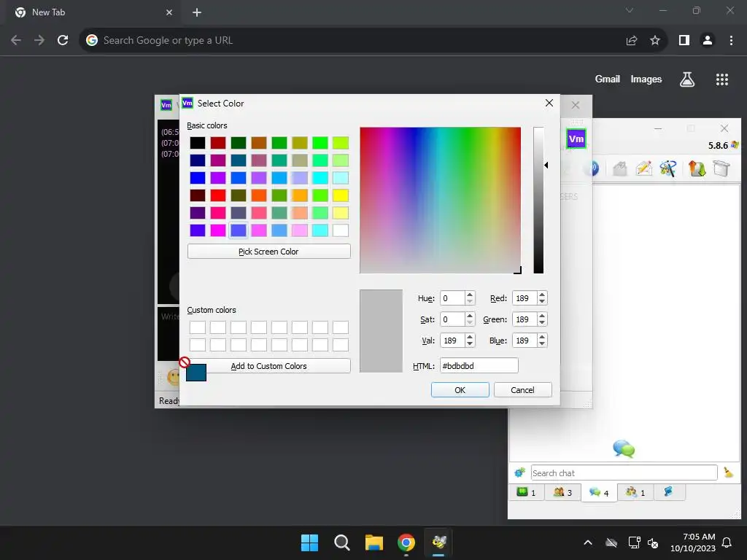Viewport: 747px width, 560px height.
Task: Increase the Red value stepper
Action: (x=542, y=295)
